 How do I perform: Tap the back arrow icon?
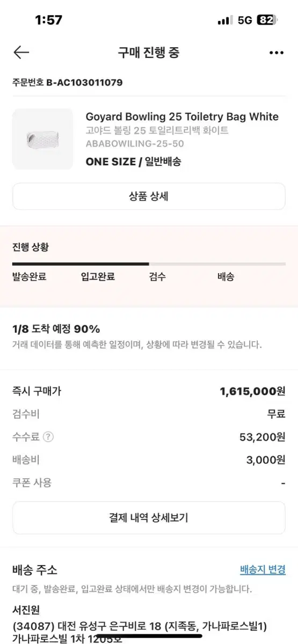point(21,52)
